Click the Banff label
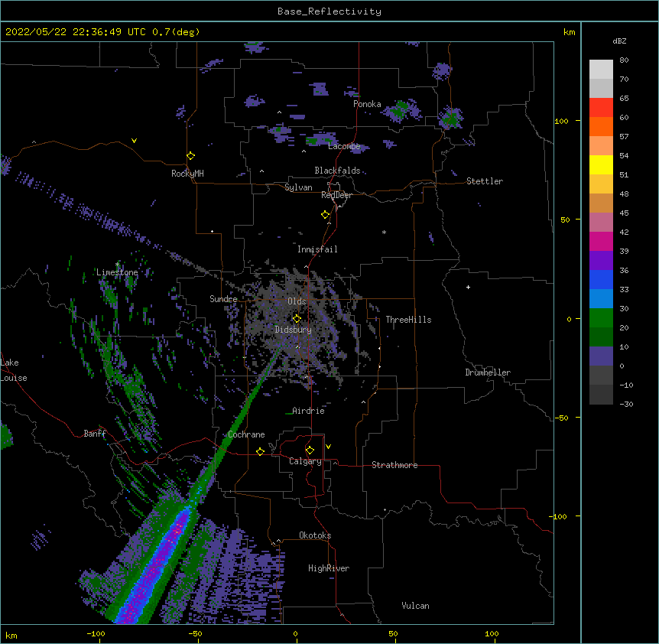The image size is (659, 644). click(95, 434)
